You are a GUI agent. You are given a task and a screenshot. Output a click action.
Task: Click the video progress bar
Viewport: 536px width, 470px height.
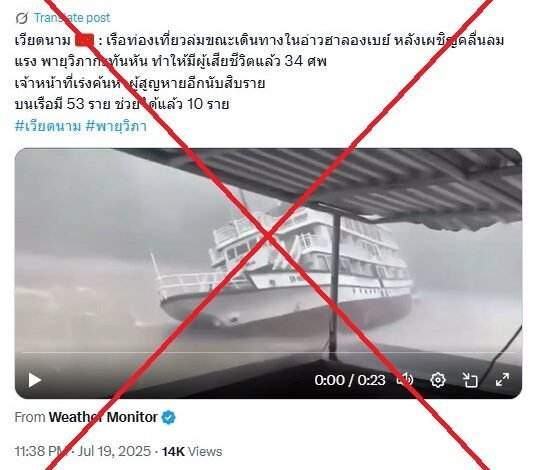[268, 352]
